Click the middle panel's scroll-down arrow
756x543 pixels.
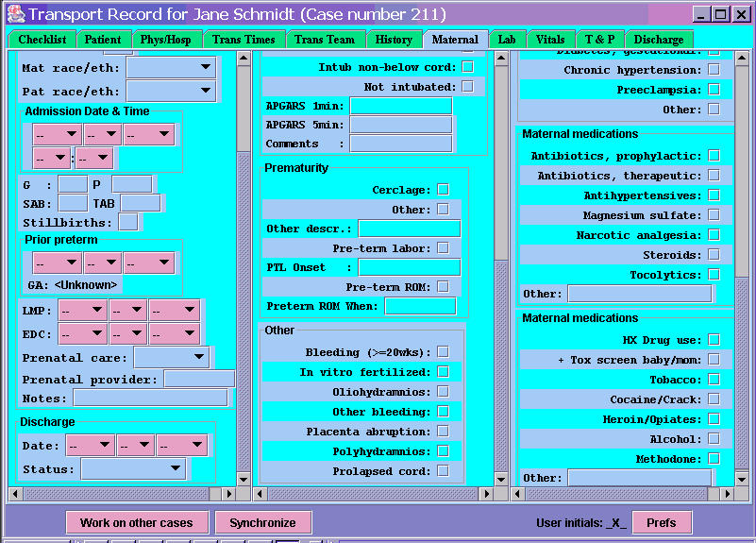click(501, 479)
